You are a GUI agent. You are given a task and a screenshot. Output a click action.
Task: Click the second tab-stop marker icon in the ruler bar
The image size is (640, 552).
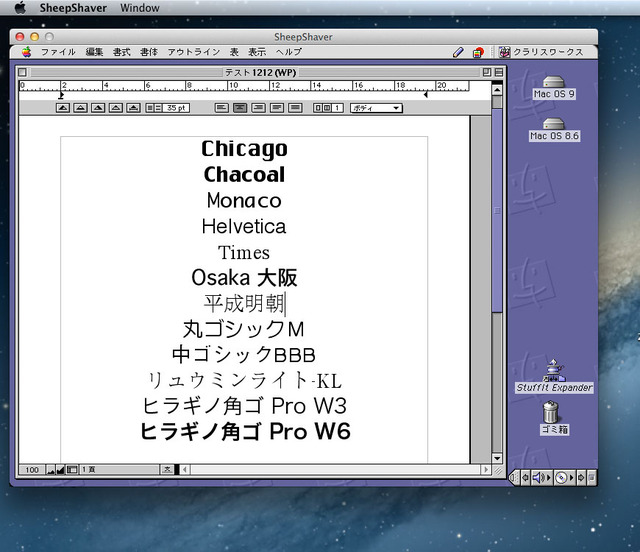pos(80,108)
